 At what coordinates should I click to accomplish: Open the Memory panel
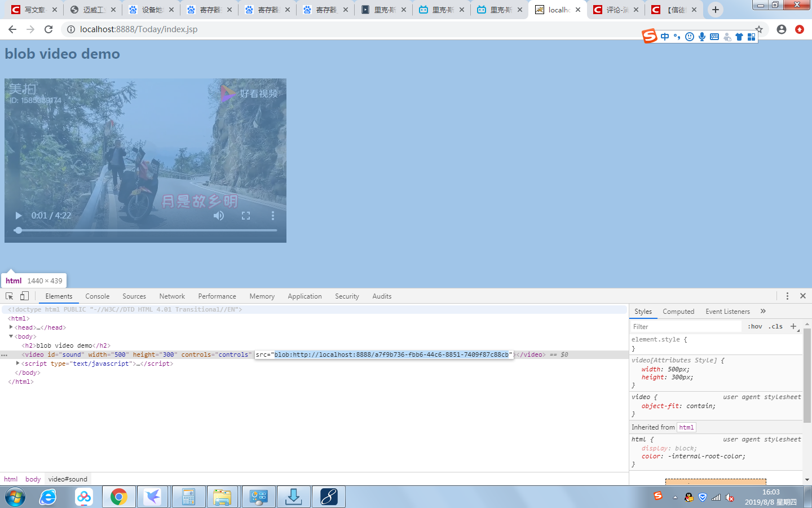(262, 296)
